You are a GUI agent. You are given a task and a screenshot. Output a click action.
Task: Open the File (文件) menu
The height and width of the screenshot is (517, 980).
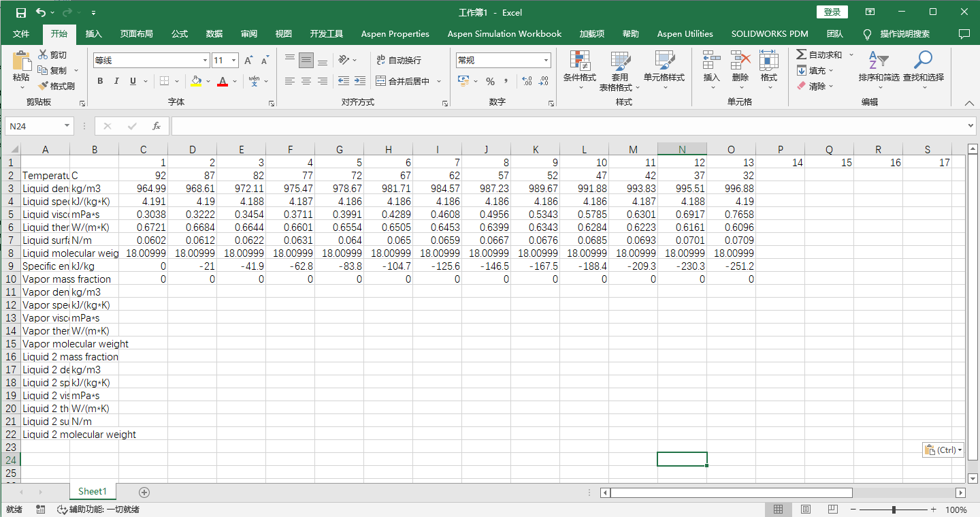pyautogui.click(x=21, y=33)
